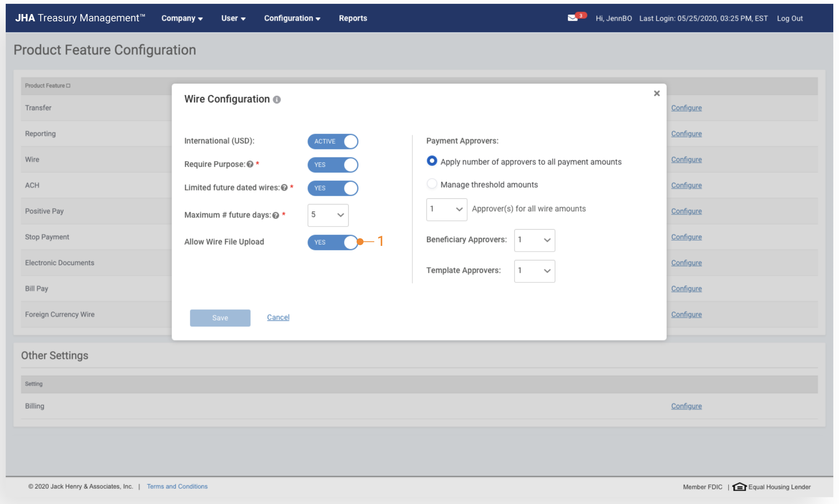
Task: Click the Save button
Action: click(x=220, y=318)
